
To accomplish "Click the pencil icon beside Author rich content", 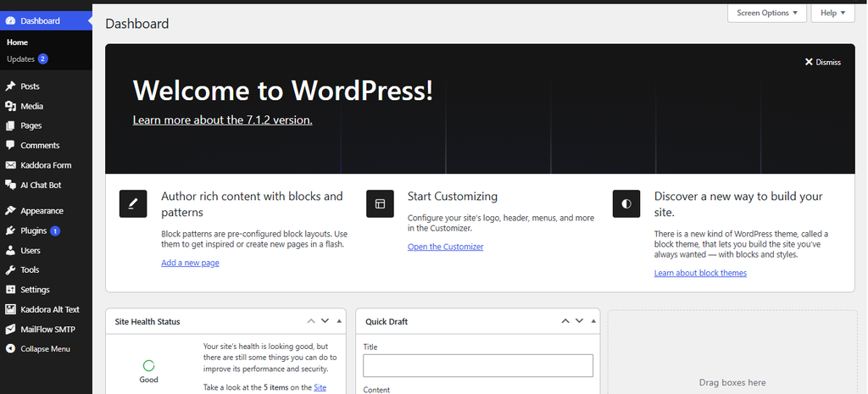I will [133, 203].
